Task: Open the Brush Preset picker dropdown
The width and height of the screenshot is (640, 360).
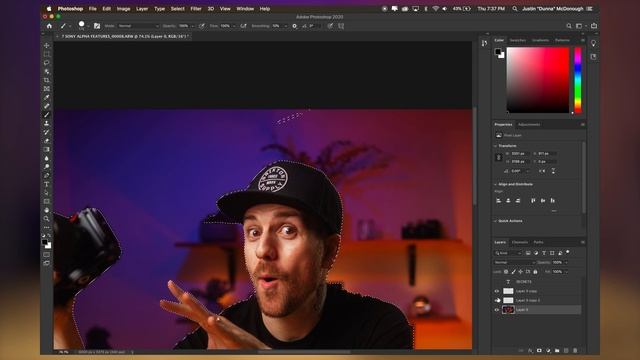Action: (88, 26)
